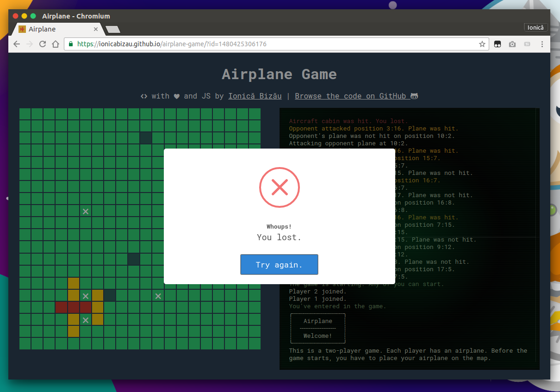560x392 pixels.
Task: Click the Airplane Game heading
Action: [279, 74]
